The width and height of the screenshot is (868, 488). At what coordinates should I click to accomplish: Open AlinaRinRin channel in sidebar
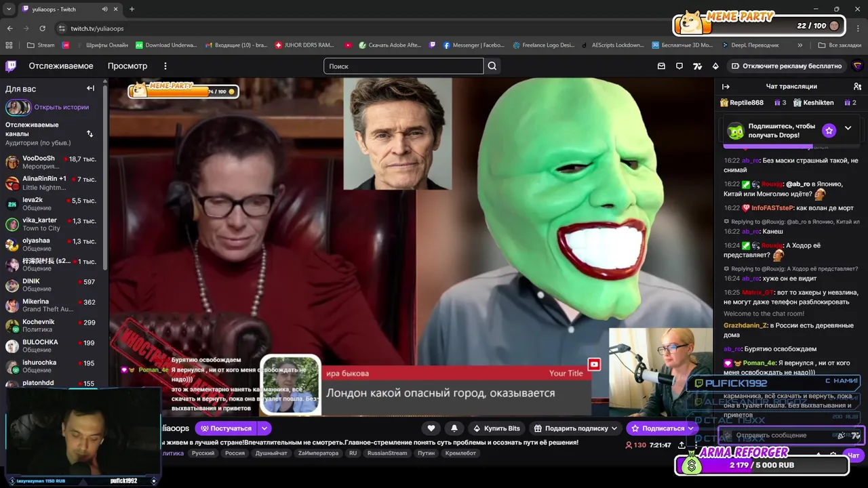pos(52,183)
